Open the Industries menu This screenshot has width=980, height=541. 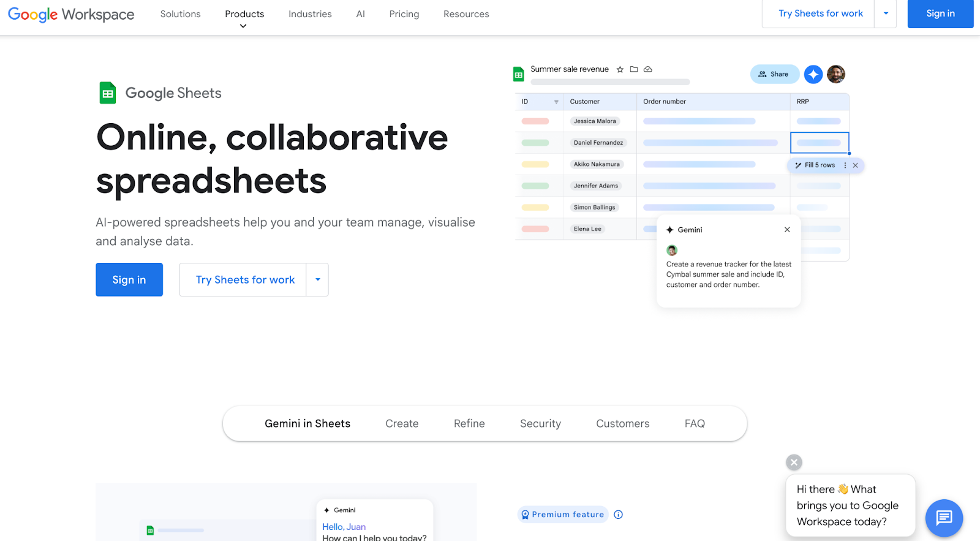click(x=310, y=14)
